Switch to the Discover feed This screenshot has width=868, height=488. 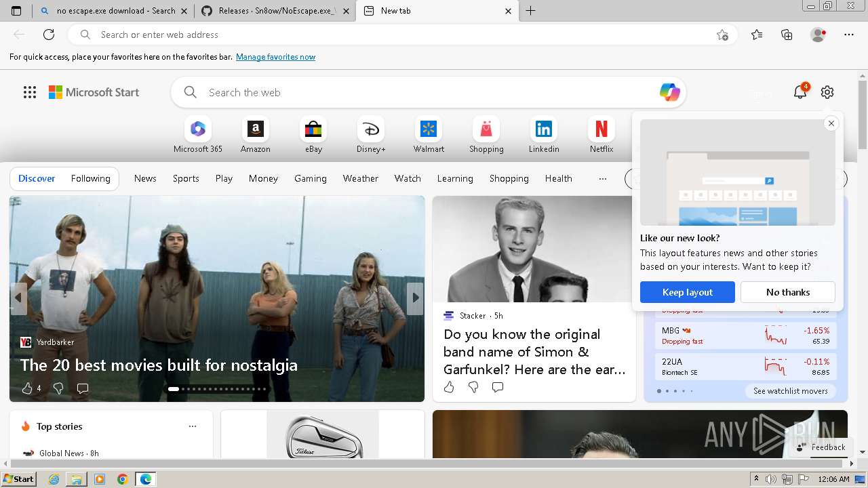pos(37,178)
